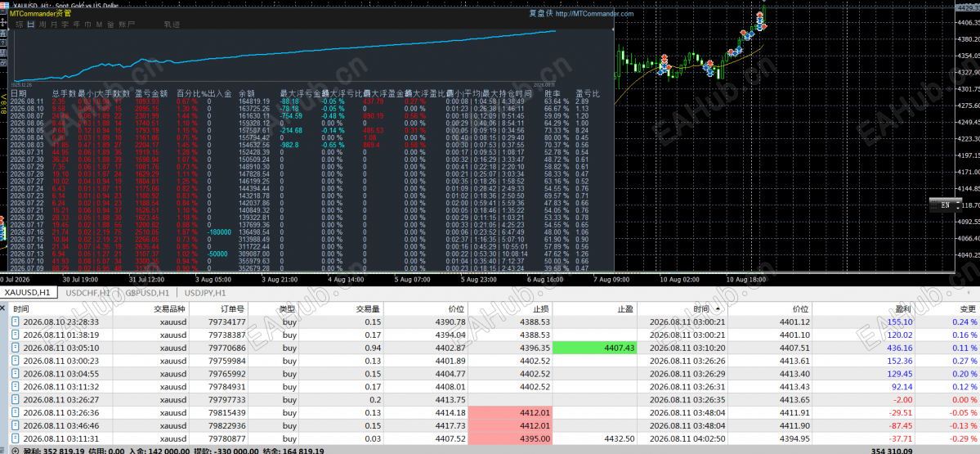Screen dimensions: 980x454
Task: Click take-profit value 4432.50
Action: click(x=620, y=439)
